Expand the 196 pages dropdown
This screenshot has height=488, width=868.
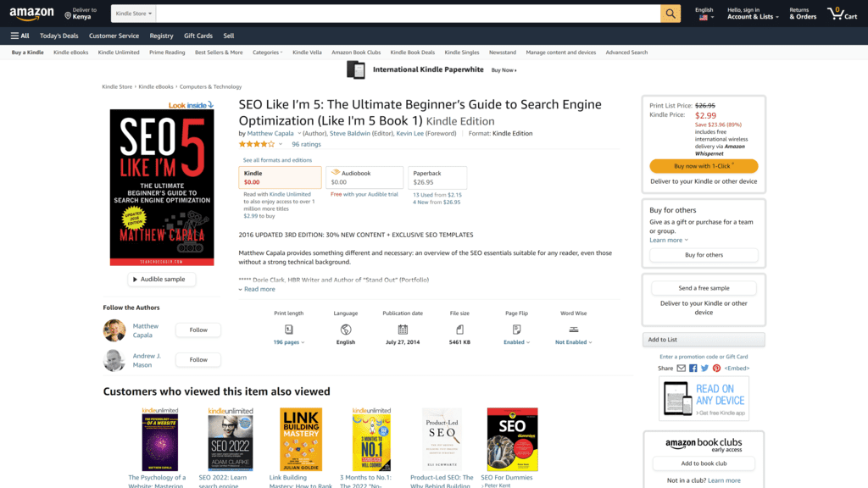point(289,342)
